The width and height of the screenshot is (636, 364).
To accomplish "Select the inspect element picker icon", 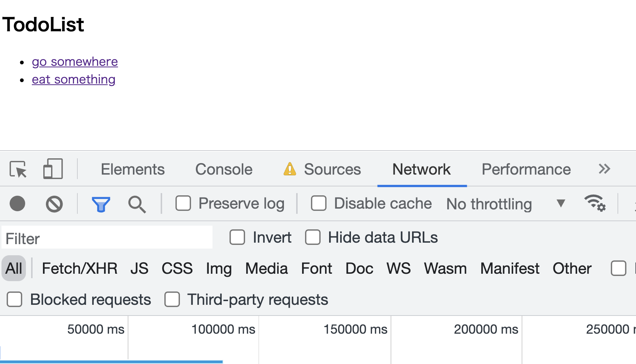I will click(18, 169).
